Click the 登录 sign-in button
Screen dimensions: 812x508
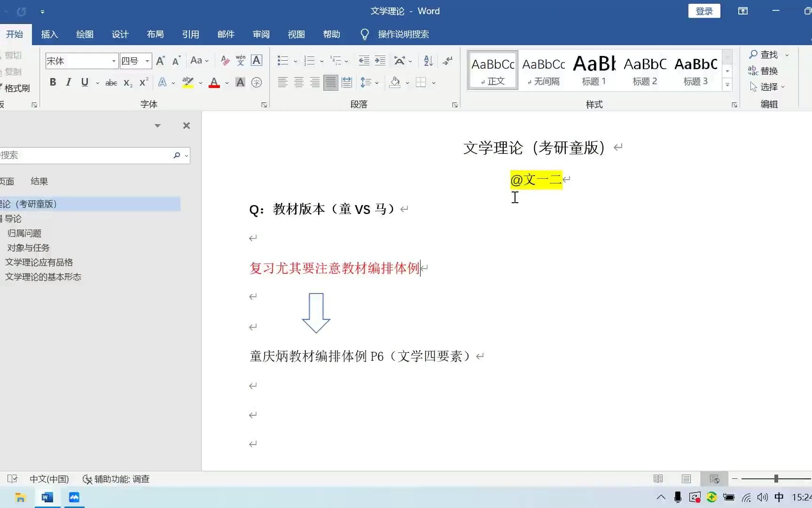tap(704, 11)
